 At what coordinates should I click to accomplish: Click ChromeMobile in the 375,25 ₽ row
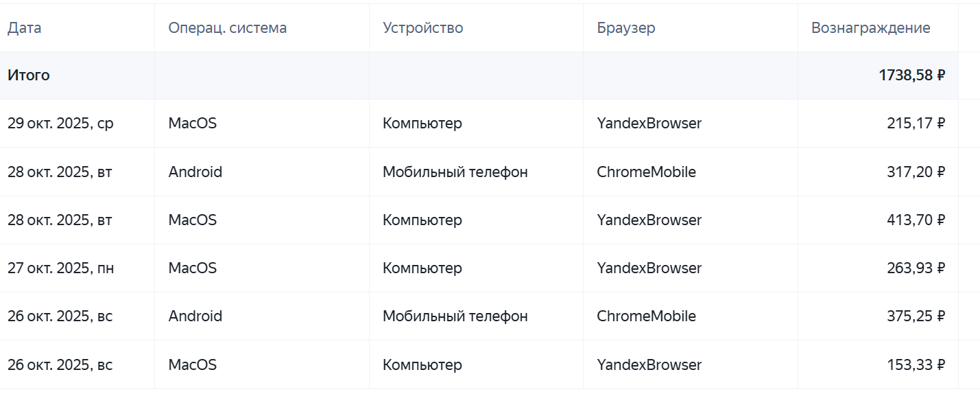[646, 316]
